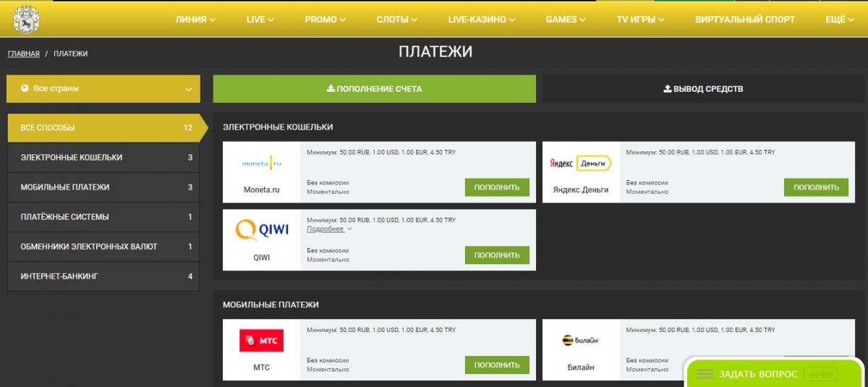Click the ПЛАТЕЖИ breadcrumb text

pos(71,54)
